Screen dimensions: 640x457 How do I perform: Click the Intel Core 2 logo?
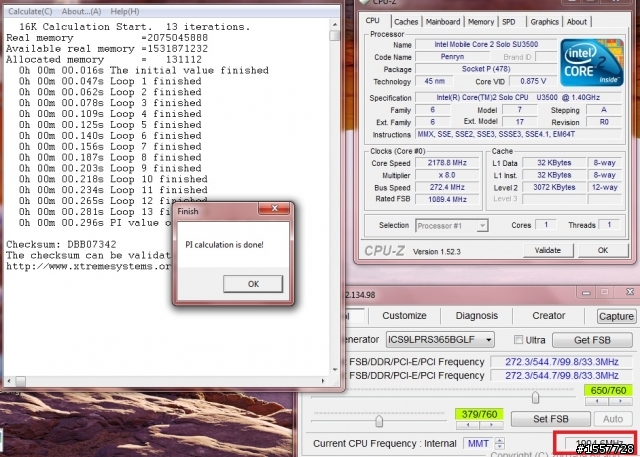point(592,62)
